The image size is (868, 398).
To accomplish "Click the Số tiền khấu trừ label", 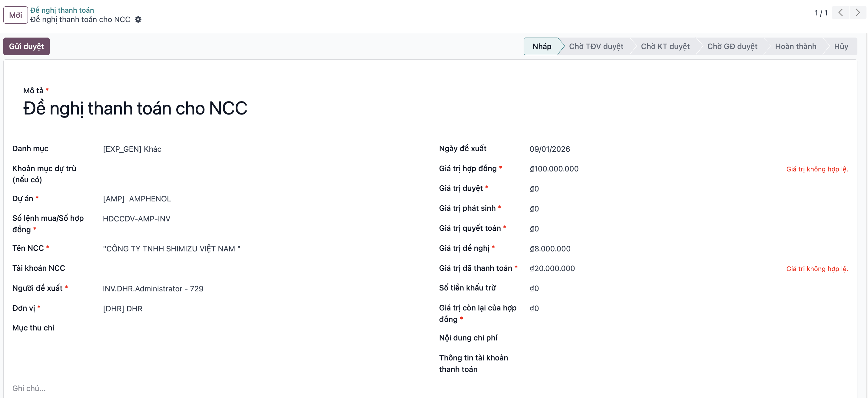I will 467,288.
